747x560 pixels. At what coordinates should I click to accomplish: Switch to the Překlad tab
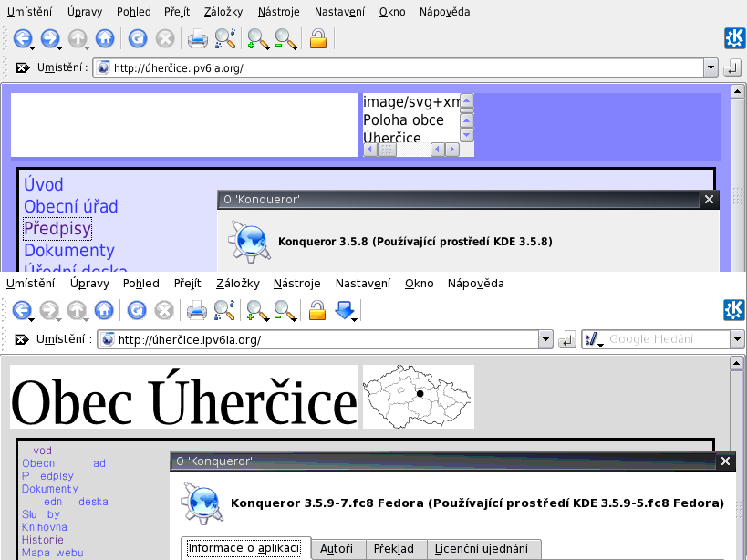(x=393, y=549)
